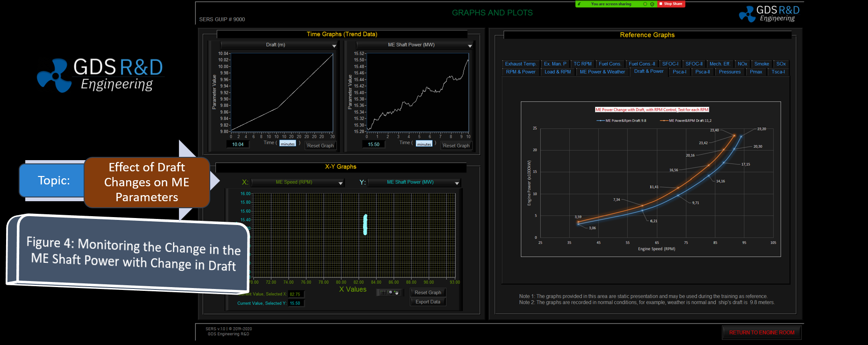Click the record circle icon in sharing bar
Viewport: 868px width, 345px height.
[x=645, y=4]
